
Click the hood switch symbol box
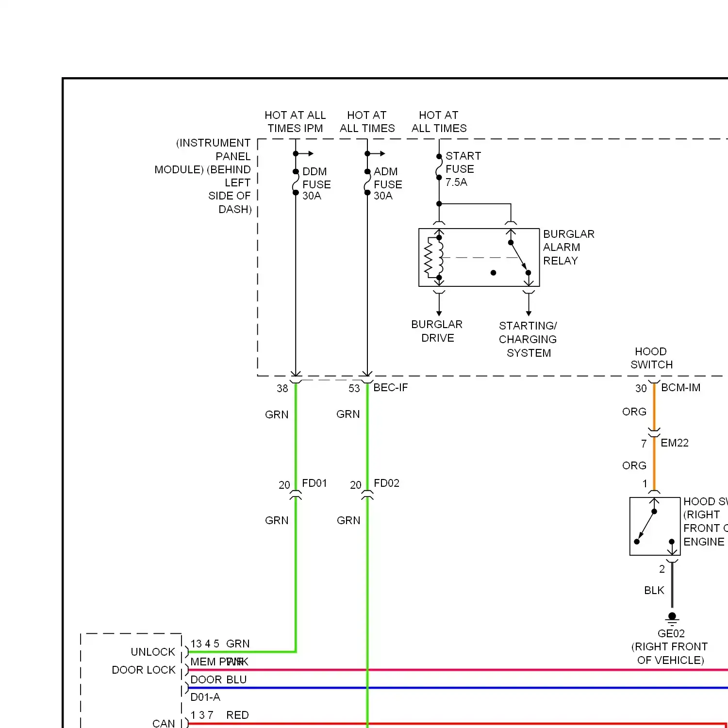point(655,526)
